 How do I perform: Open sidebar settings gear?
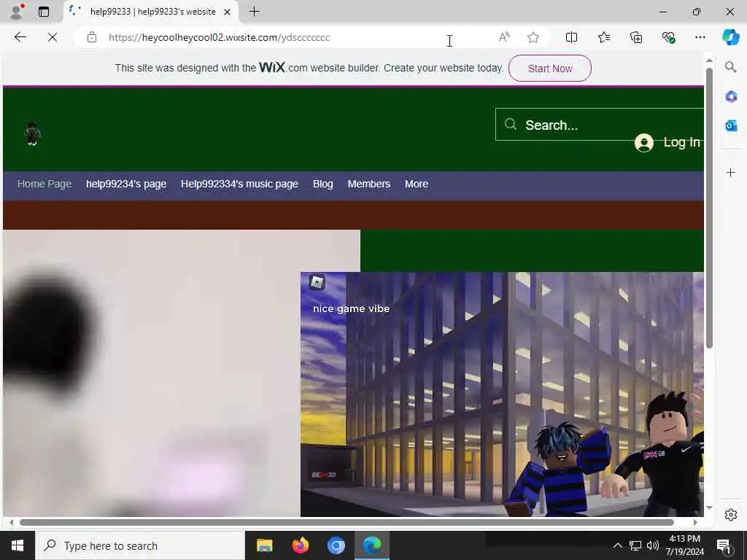click(731, 515)
